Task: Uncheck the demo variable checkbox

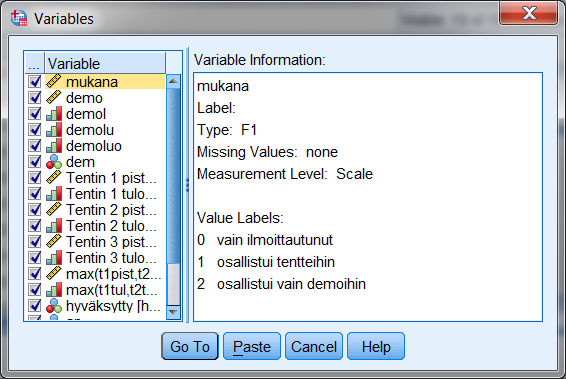Action: (35, 97)
